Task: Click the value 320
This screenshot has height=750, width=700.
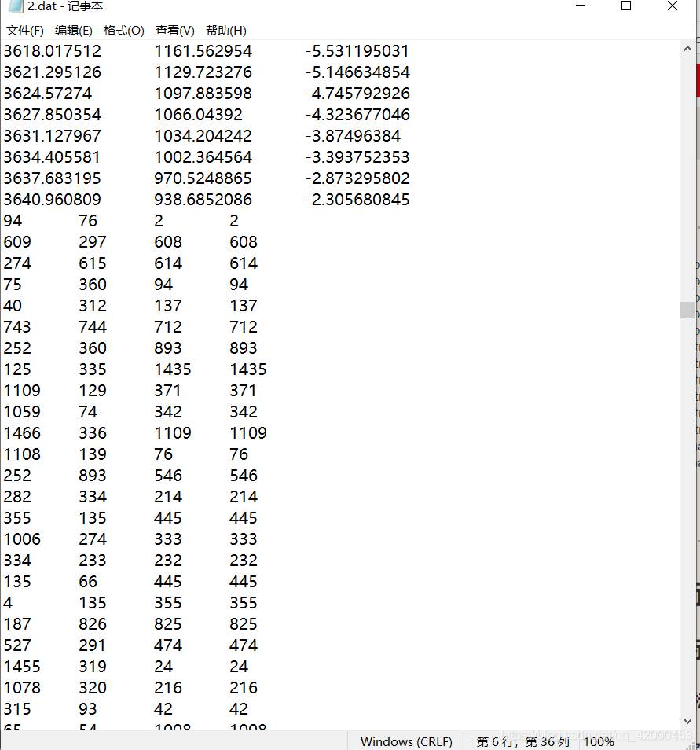Action: pyautogui.click(x=93, y=687)
